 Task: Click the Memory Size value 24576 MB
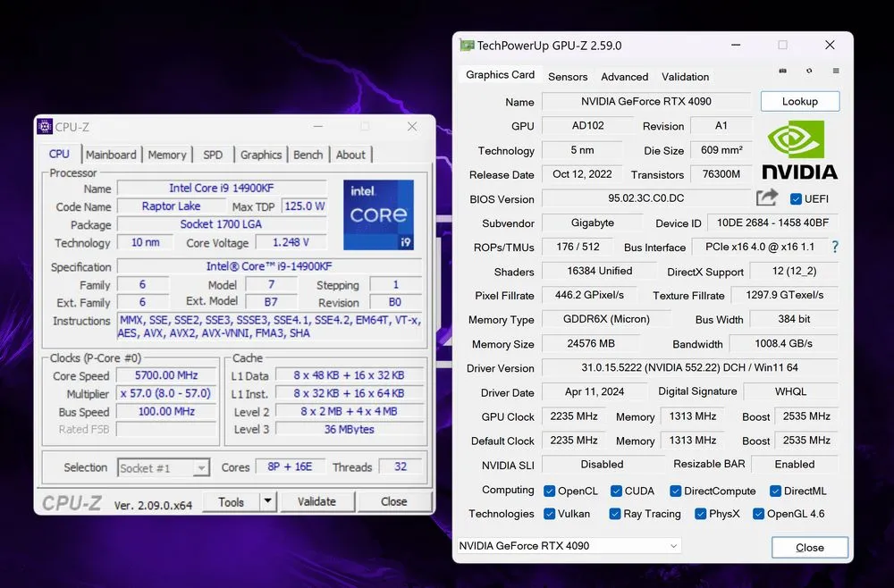pyautogui.click(x=591, y=343)
